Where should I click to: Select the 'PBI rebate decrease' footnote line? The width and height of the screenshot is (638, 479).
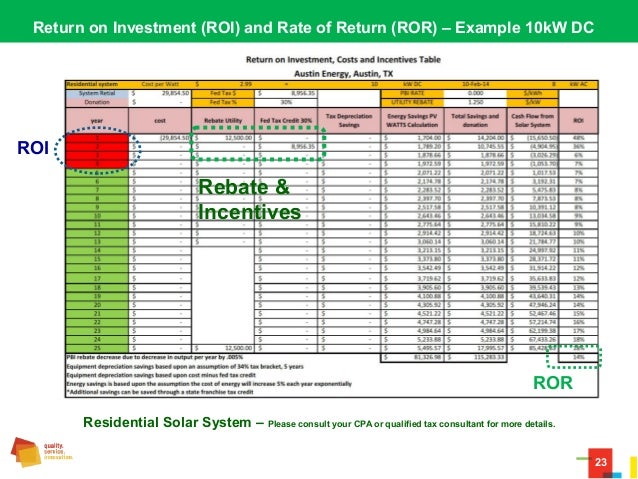155,357
